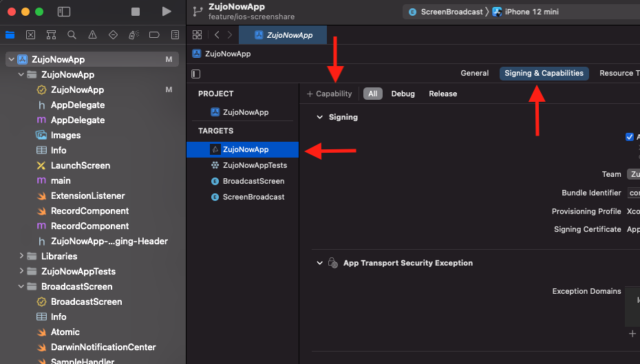Edit the Bundle Identifier field

pyautogui.click(x=634, y=193)
